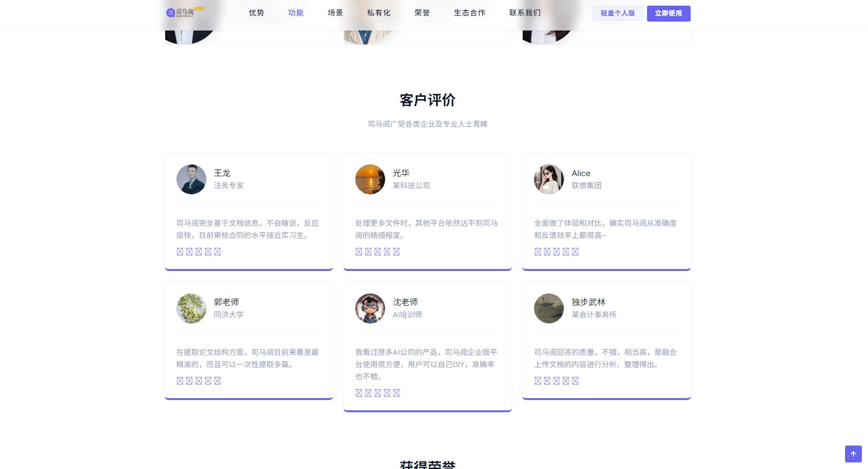Image resolution: width=868 pixels, height=469 pixels.
Task: Click 私有化 in the top menu
Action: (x=378, y=13)
